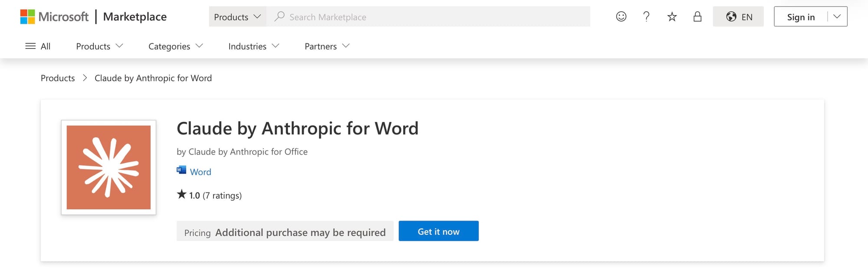Open the smiley feedback icon
Screen dimensions: 868x280
point(621,16)
